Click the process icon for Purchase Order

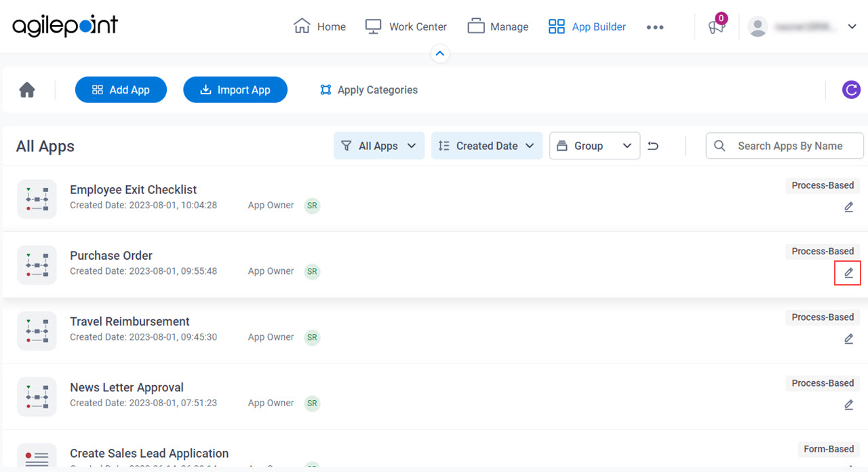(x=37, y=264)
